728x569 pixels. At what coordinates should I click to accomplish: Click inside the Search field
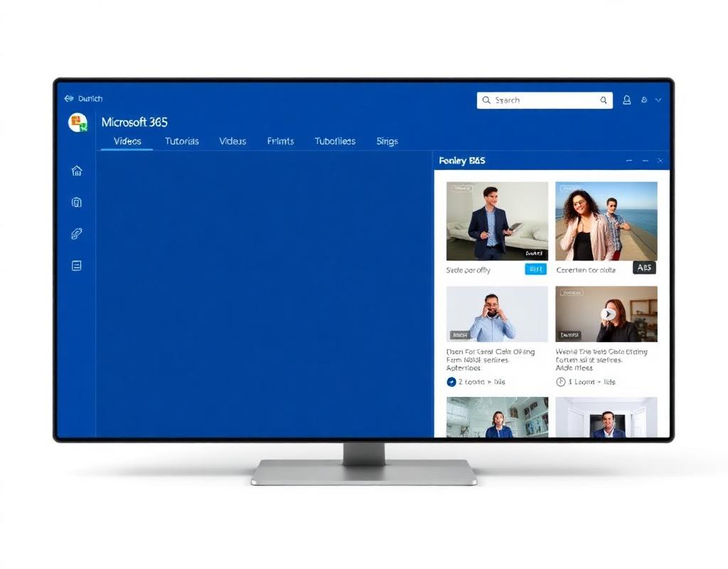click(x=545, y=100)
